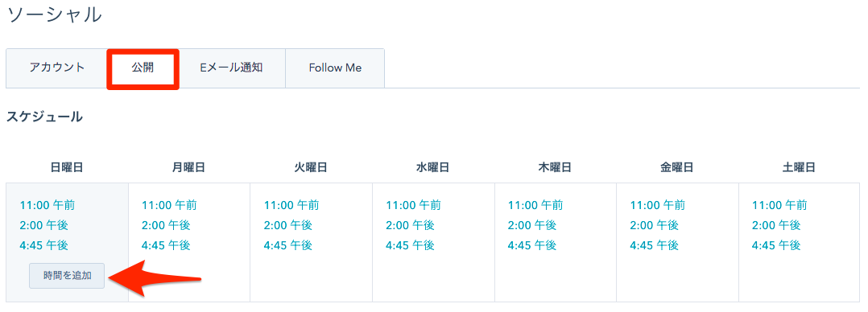This screenshot has width=868, height=312.
Task: Edit Sunday's 11:00 午前 time
Action: [x=48, y=205]
